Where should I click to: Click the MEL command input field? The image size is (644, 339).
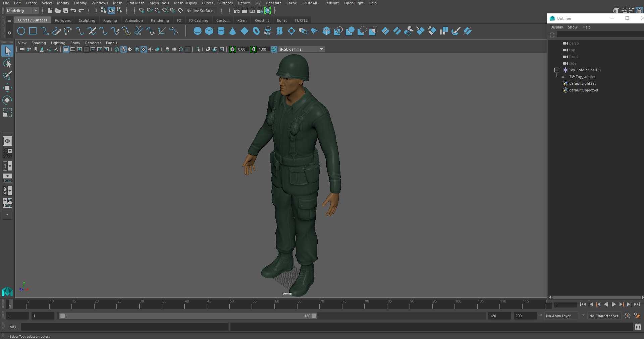(124, 327)
